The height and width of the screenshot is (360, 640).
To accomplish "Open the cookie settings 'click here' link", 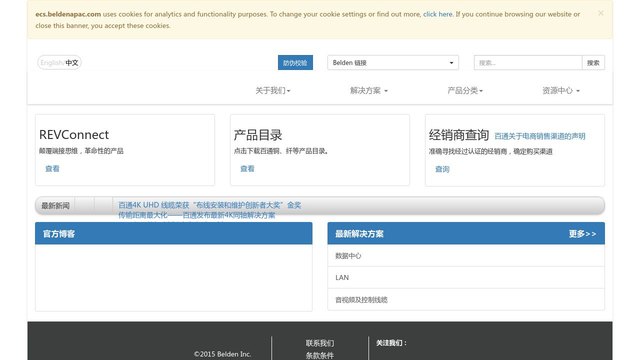I will point(438,14).
